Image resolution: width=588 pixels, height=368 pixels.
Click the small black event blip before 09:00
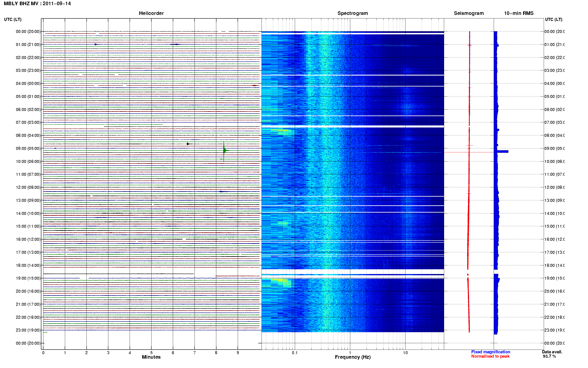click(188, 144)
